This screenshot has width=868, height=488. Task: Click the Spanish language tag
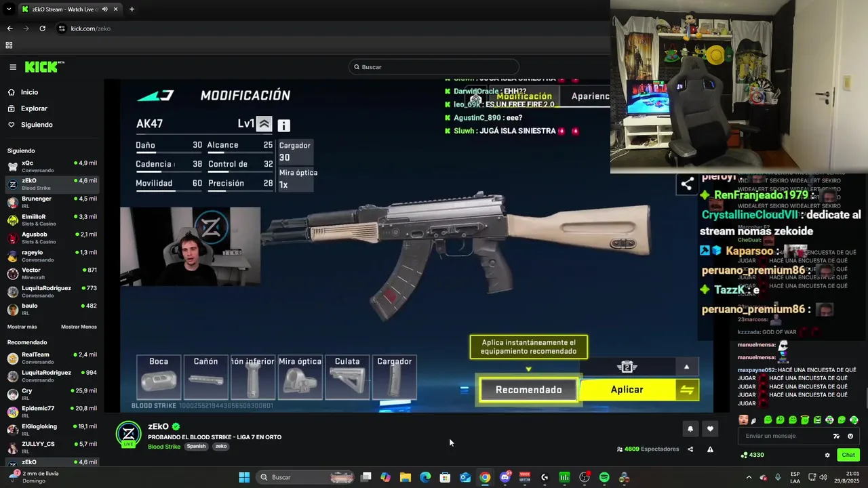point(196,446)
